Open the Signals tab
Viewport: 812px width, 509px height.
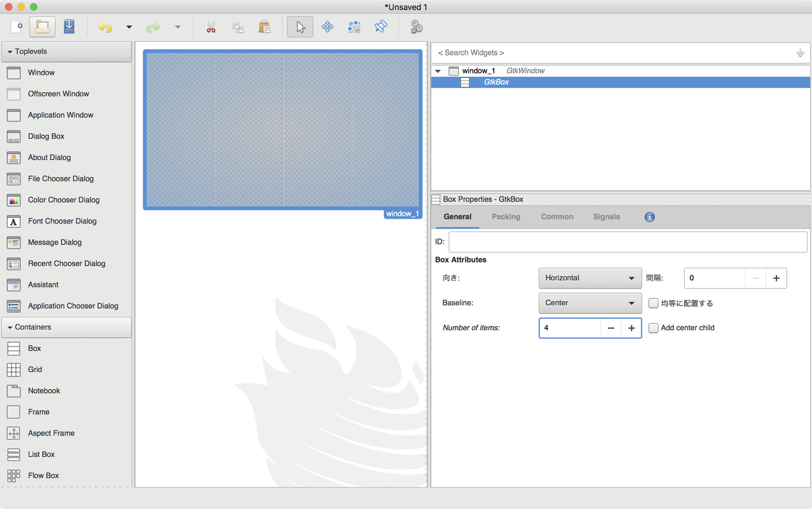606,216
